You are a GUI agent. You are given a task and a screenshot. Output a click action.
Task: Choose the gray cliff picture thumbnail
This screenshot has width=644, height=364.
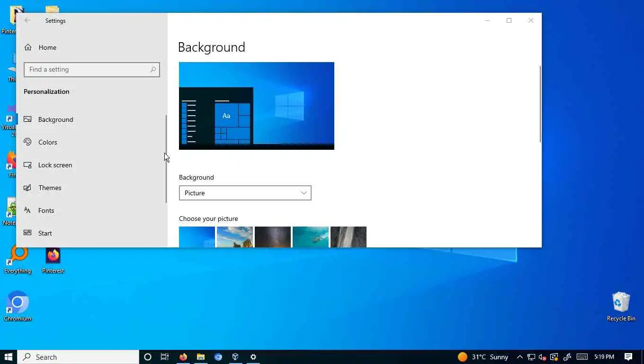click(349, 237)
